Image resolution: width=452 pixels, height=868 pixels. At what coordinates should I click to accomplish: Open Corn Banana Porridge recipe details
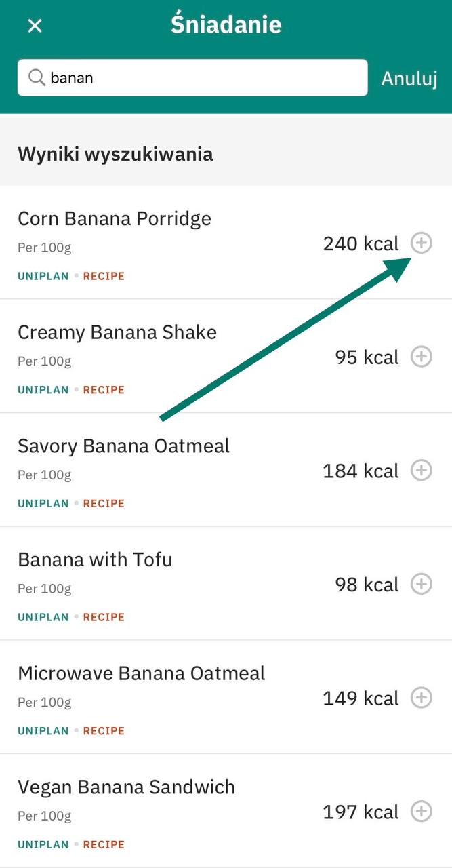[115, 219]
